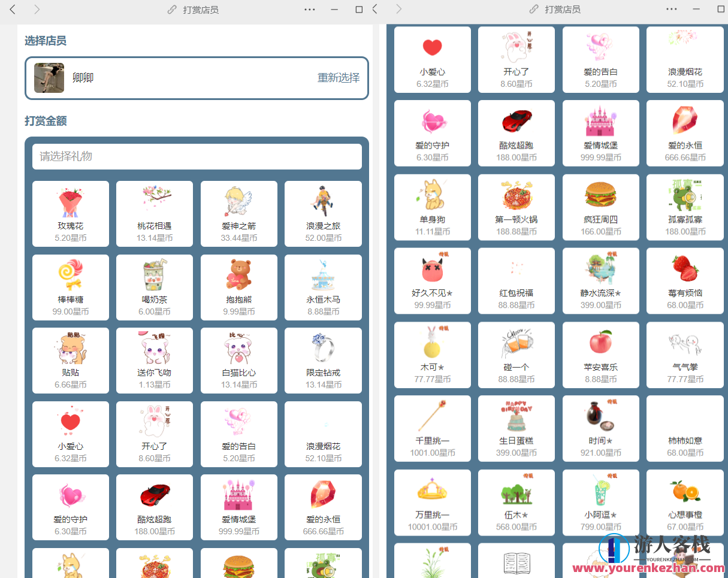Open the more options menu in left window
Screen dimensions: 728x578
pos(310,10)
